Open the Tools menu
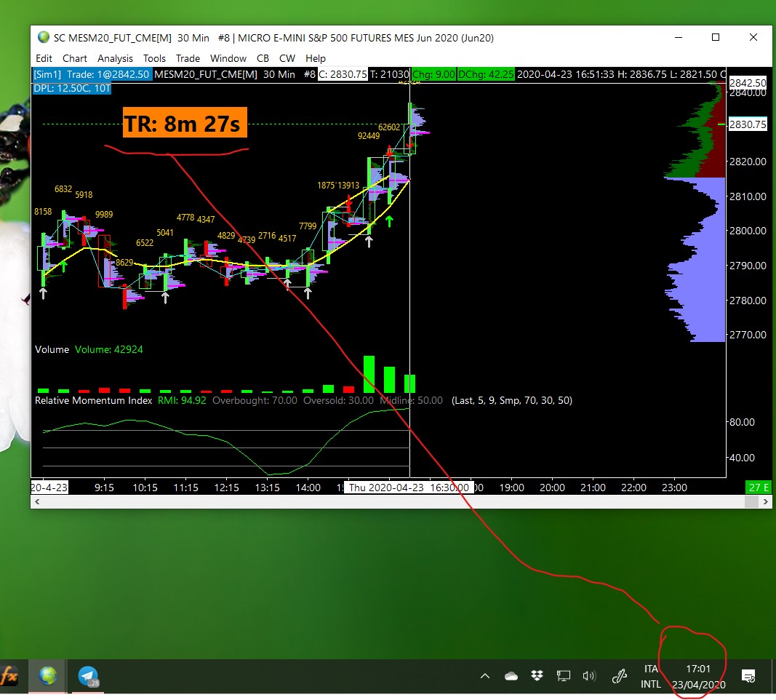This screenshot has height=700, width=776. 154,58
